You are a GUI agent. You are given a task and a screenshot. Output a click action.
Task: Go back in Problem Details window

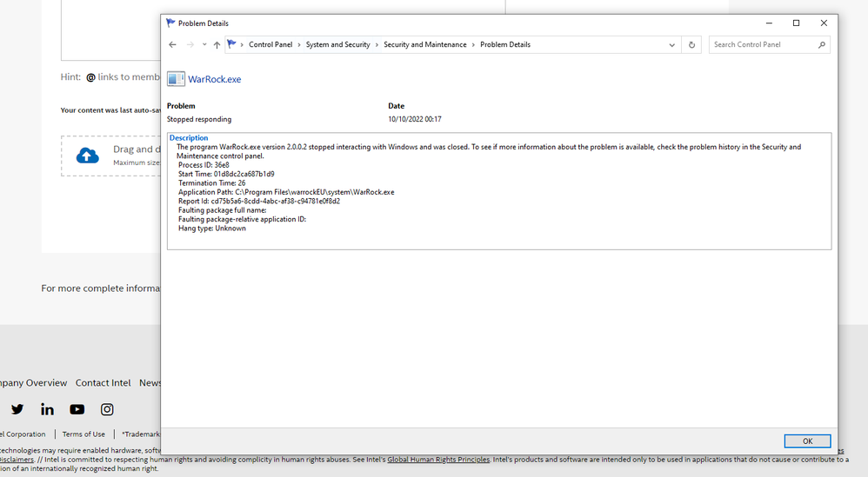(173, 45)
